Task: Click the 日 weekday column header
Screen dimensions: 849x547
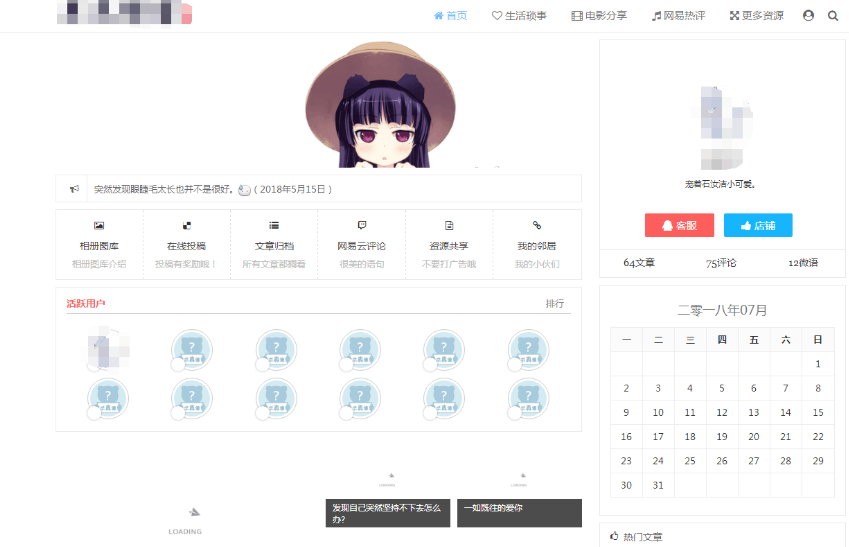Action: 818,340
